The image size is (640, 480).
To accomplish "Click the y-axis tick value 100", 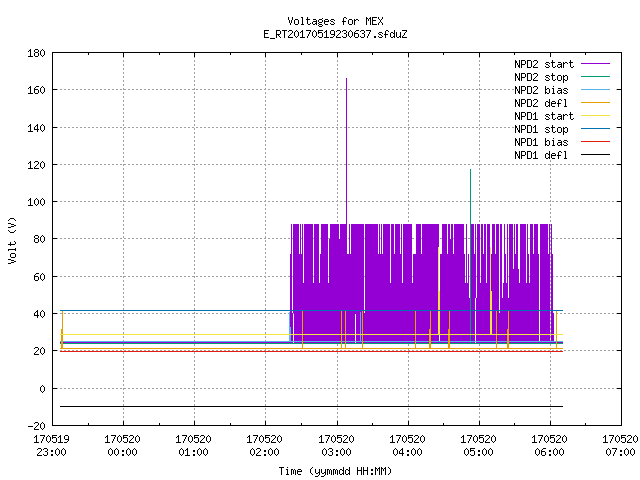I will [36, 202].
